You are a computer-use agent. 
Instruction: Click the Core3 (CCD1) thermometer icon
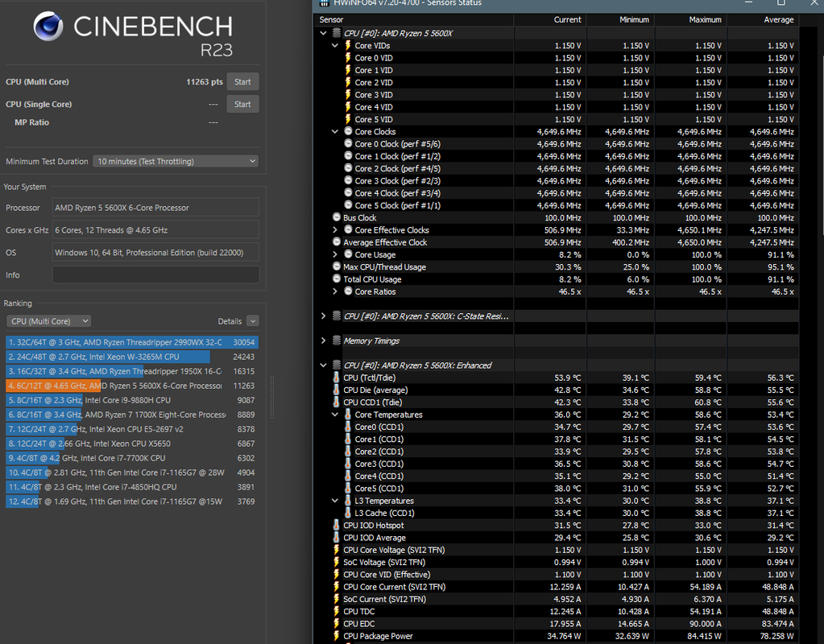pyautogui.click(x=348, y=464)
